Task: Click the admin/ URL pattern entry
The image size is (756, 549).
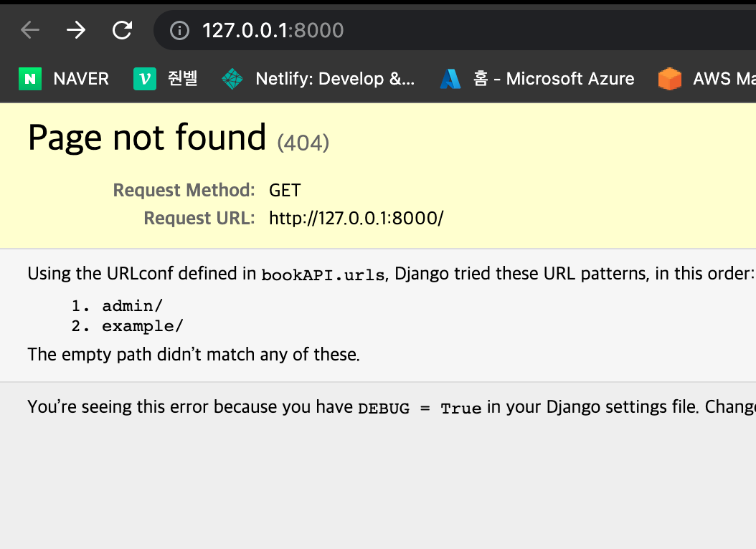Action: point(133,306)
